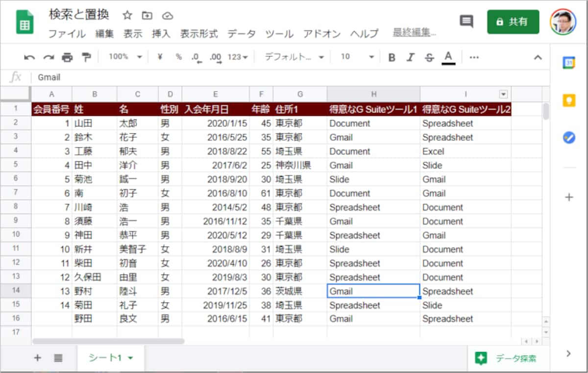
Task: Click the 検索と置換 document title
Action: [79, 15]
